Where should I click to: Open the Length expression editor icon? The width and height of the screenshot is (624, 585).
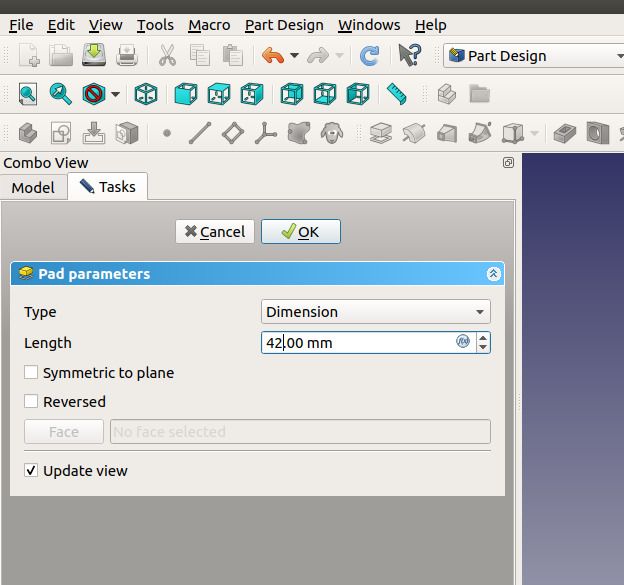pyautogui.click(x=463, y=341)
